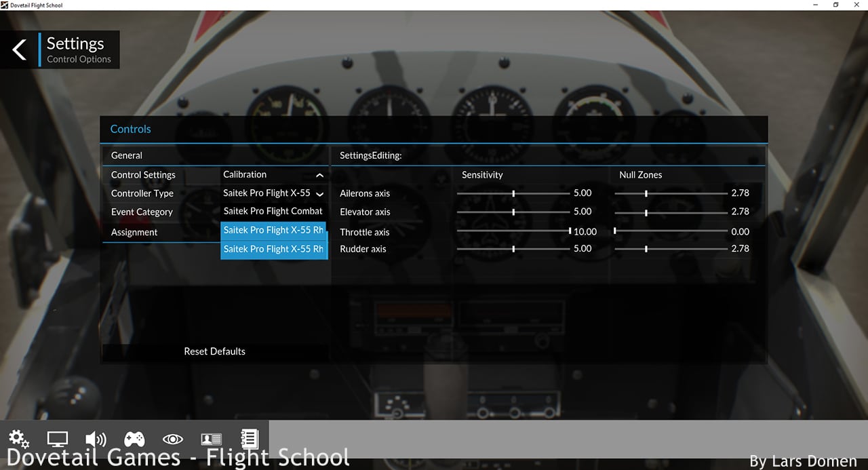The image size is (868, 470).
Task: Open display settings via the monitor icon
Action: pos(58,439)
